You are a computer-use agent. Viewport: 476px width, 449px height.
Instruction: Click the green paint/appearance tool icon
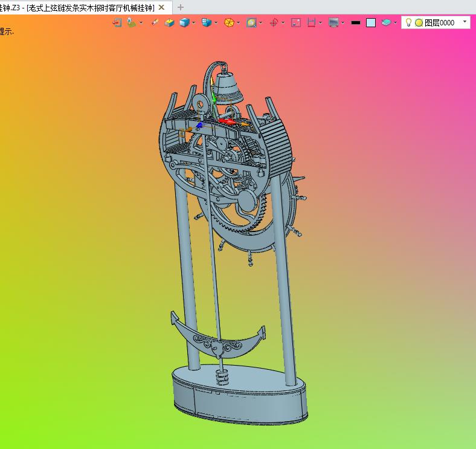[x=131, y=23]
